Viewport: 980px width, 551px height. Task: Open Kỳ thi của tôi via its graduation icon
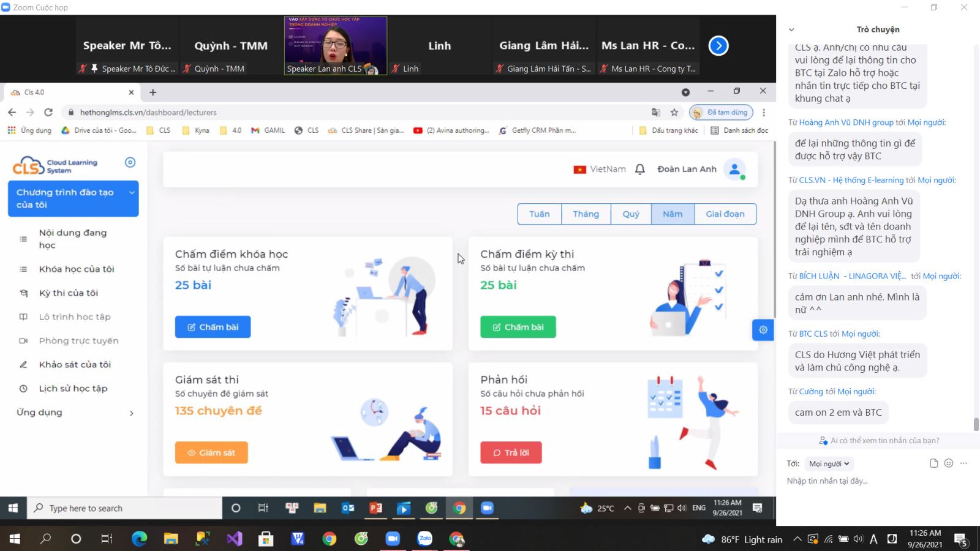click(x=23, y=293)
